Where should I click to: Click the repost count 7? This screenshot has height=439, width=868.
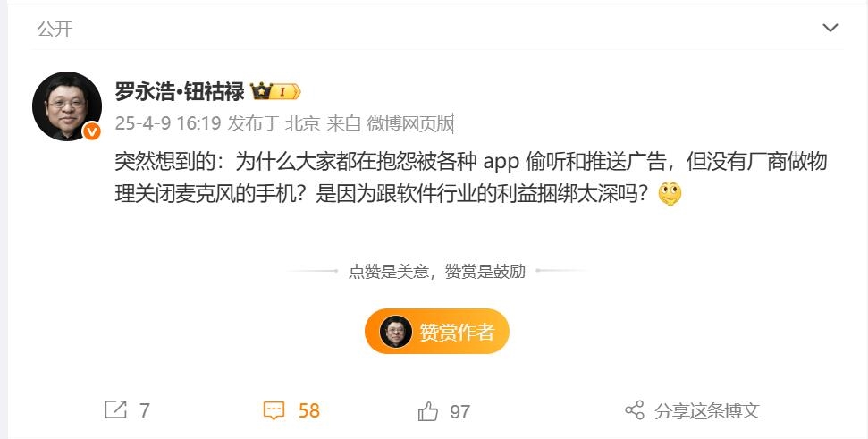tap(145, 410)
